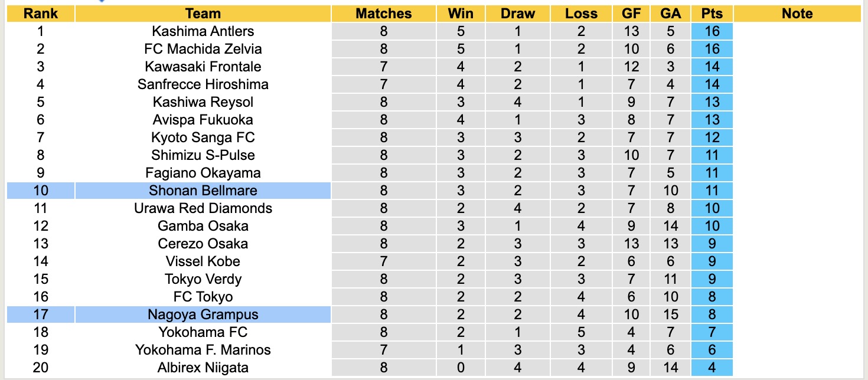Open the FC Machida Zelvia team link

pyautogui.click(x=203, y=49)
